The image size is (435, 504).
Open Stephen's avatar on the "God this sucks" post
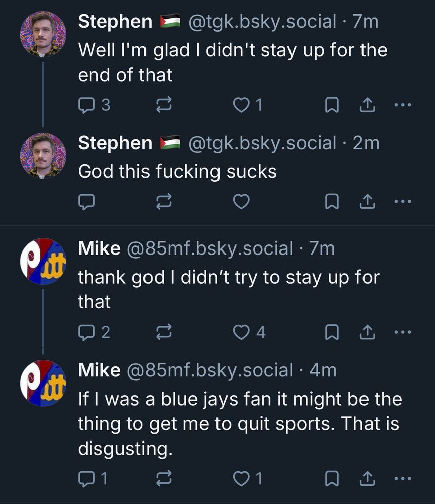(43, 156)
